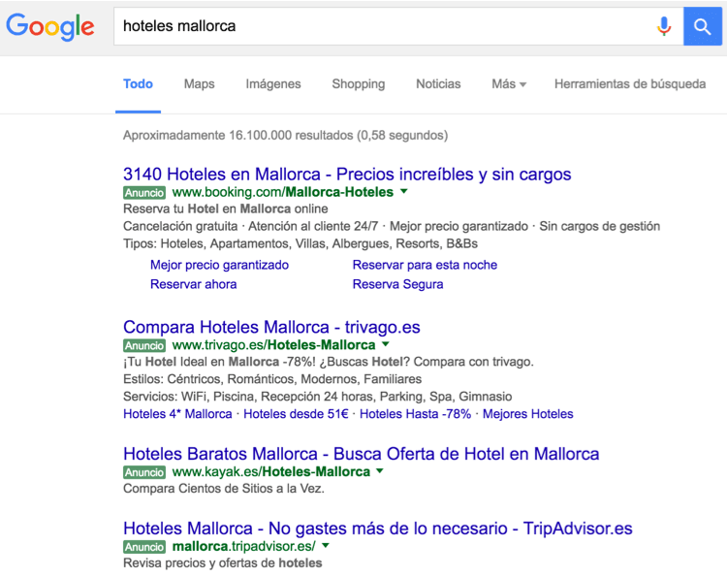Click 'Reserva tu Hotel en Mallorca online' text

[x=226, y=209]
